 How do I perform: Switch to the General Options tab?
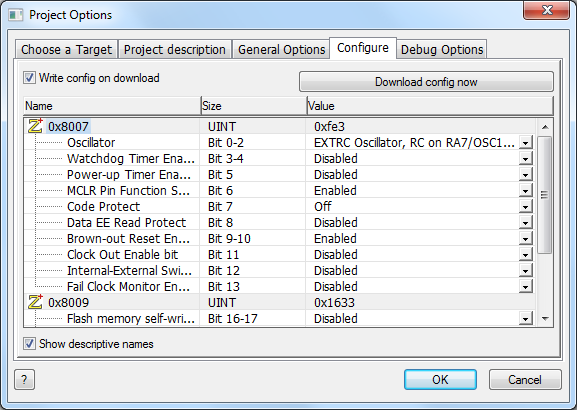282,49
